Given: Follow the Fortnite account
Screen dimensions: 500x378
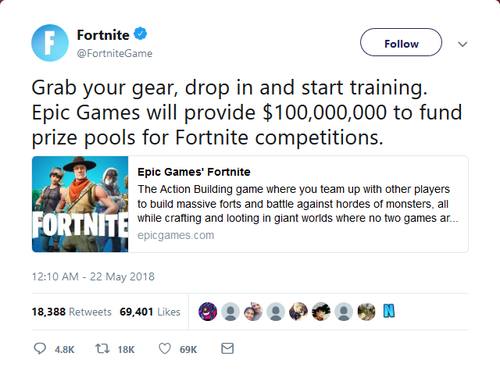Looking at the screenshot, I should point(401,42).
